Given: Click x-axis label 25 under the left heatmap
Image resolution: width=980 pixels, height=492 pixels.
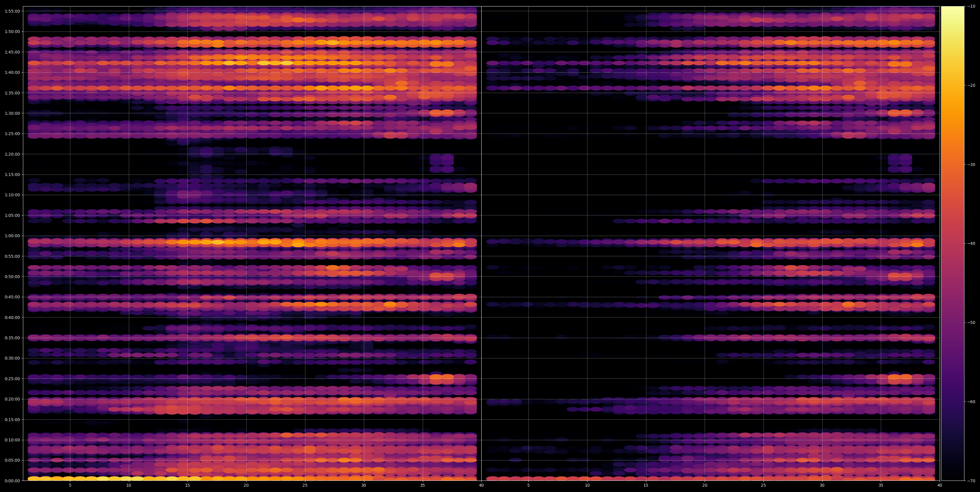Looking at the screenshot, I should point(305,486).
